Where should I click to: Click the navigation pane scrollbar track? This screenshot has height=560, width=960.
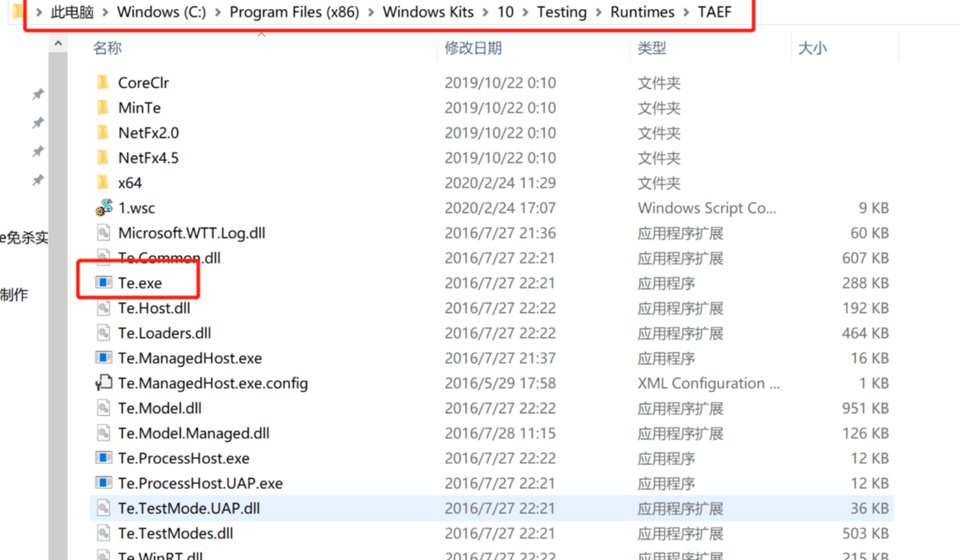58,306
